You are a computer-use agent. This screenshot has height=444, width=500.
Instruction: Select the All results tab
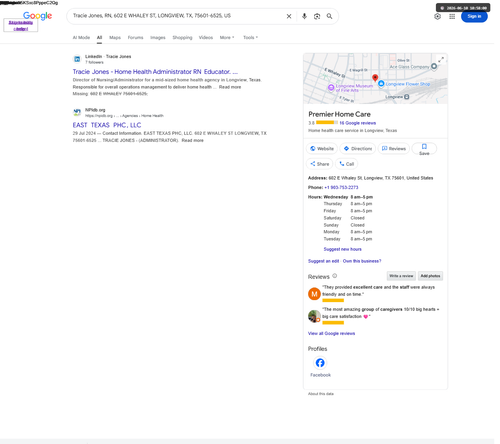coord(99,38)
